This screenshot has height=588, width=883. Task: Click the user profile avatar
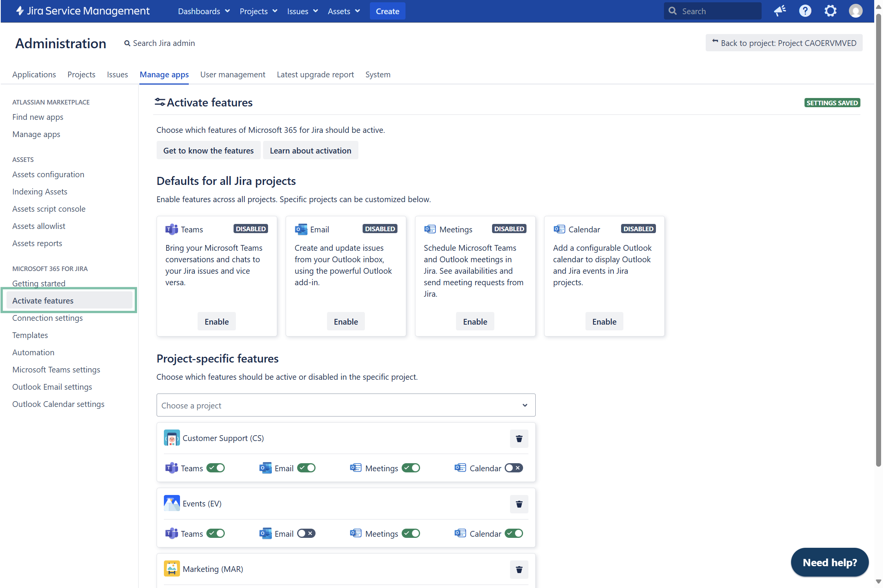855,11
